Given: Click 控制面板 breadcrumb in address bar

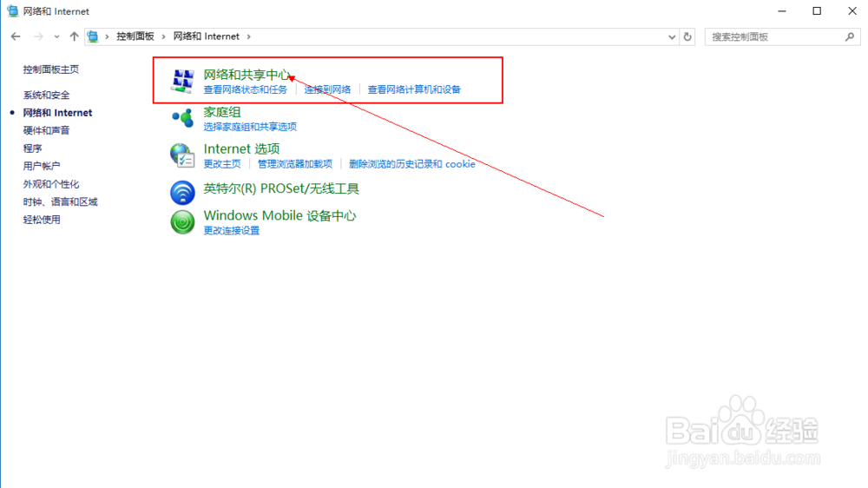Looking at the screenshot, I should pos(135,36).
